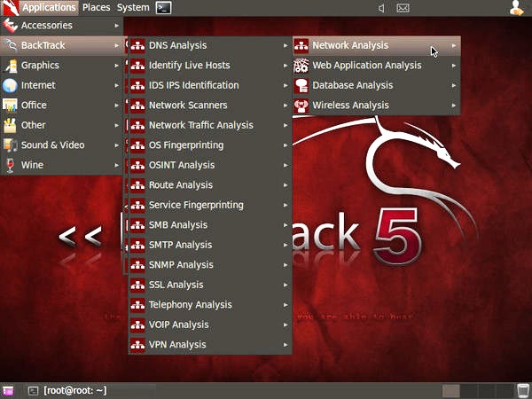
Task: Expand Network Scanners submenu arrow
Action: (x=286, y=106)
